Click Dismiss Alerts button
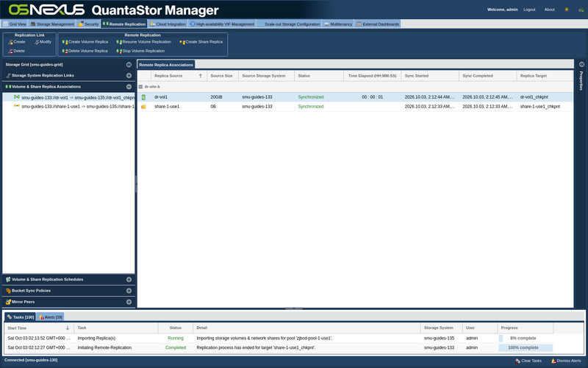Image resolution: width=588 pixels, height=368 pixels. 566,361
